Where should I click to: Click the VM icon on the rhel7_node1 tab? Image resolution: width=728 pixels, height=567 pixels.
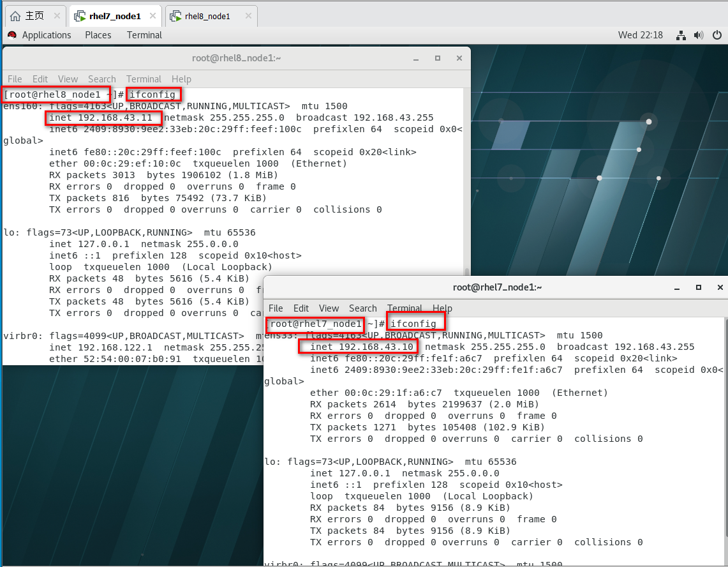click(x=80, y=16)
